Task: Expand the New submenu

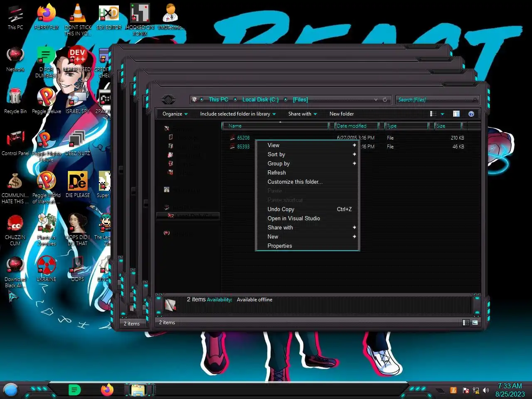Action: 308,236
